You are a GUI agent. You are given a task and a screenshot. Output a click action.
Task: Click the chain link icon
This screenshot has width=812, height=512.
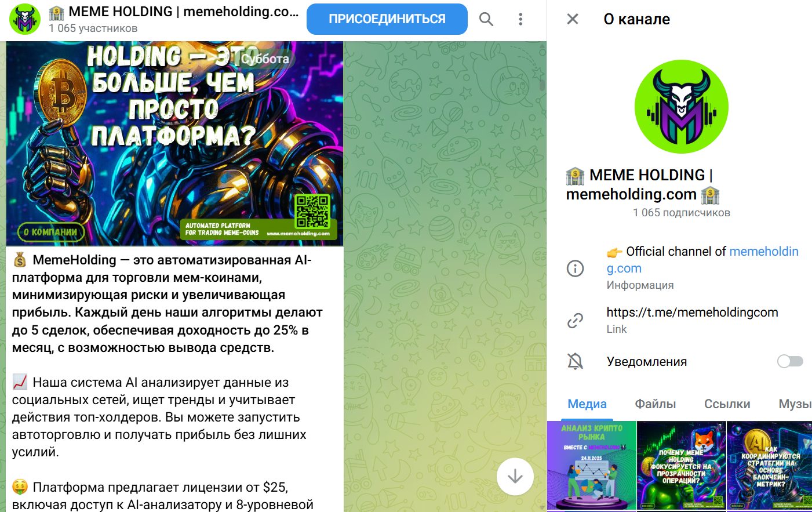575,320
